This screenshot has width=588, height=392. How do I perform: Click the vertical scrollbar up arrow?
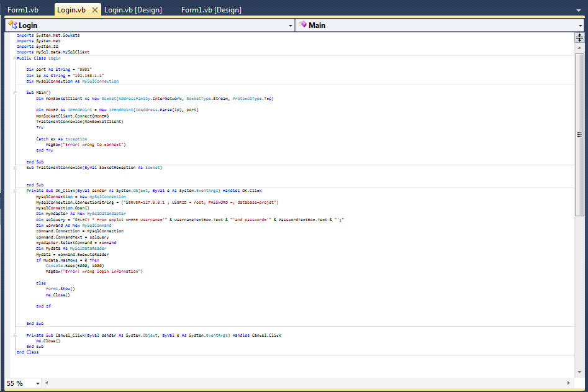(579, 47)
